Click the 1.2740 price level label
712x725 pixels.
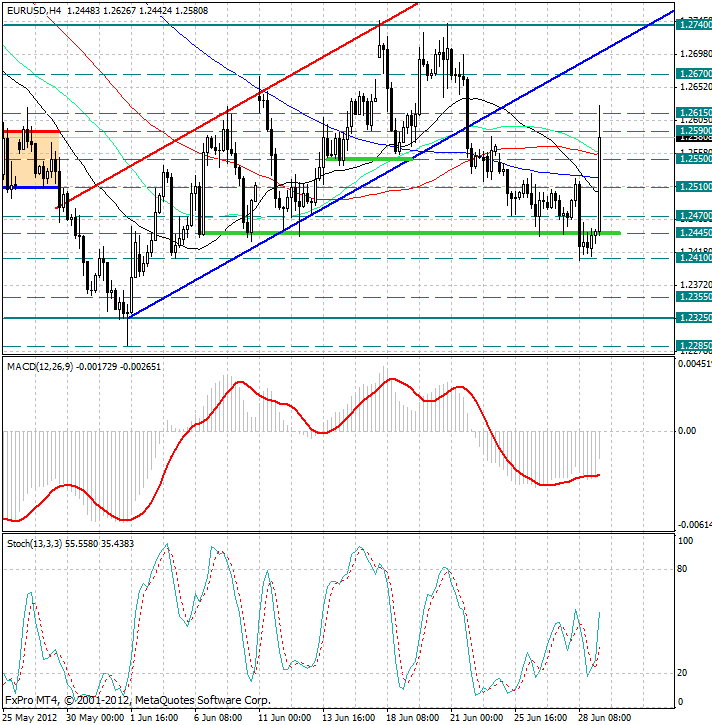click(x=693, y=24)
